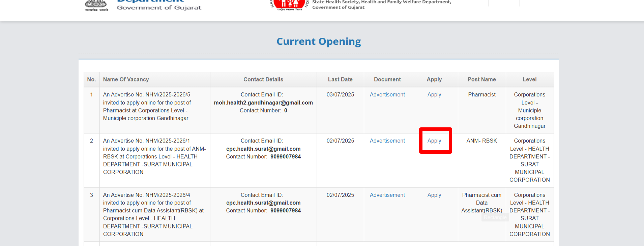View Advertisement for Pharmacist cum Data Assistant
Screen dimensions: 644x246
click(387, 195)
